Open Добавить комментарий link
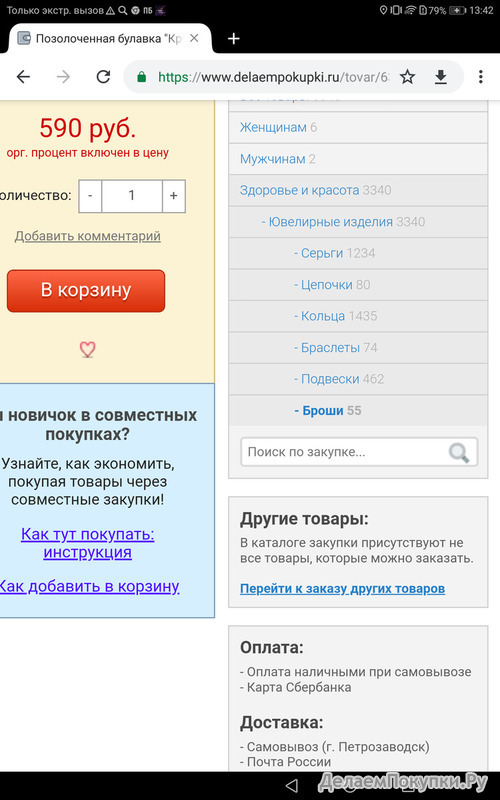This screenshot has height=800, width=500. tap(88, 236)
